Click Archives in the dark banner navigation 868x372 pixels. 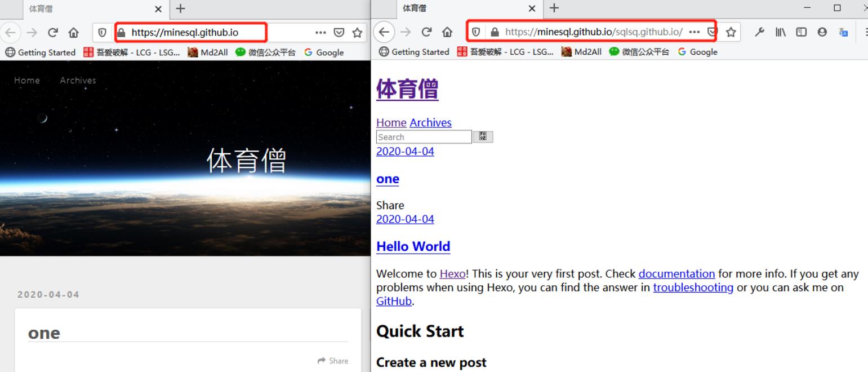coord(78,80)
